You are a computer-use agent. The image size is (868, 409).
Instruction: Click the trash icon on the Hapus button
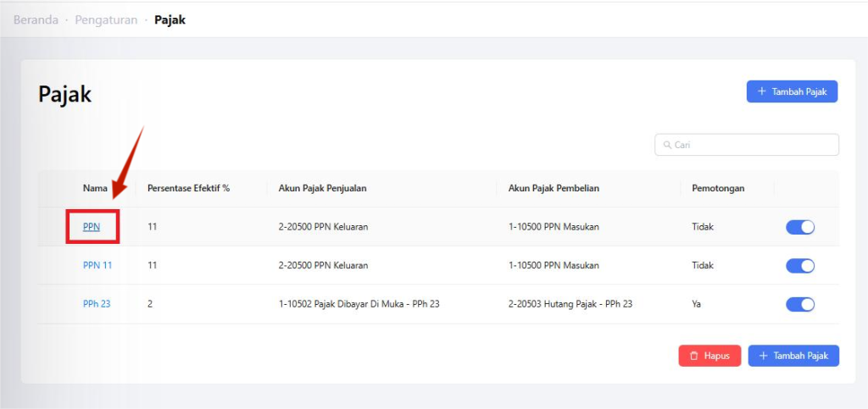693,356
